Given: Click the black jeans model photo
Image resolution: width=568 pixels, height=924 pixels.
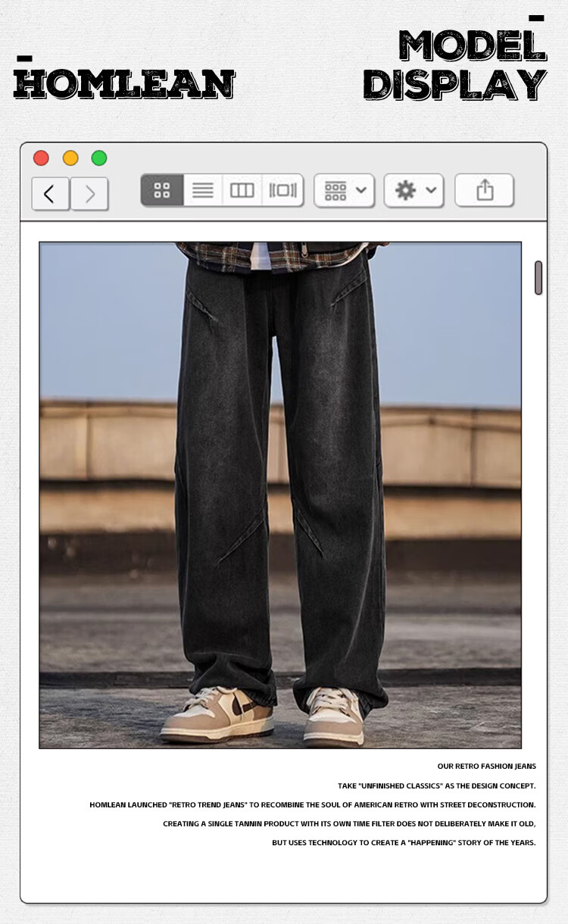Looking at the screenshot, I should coord(280,470).
